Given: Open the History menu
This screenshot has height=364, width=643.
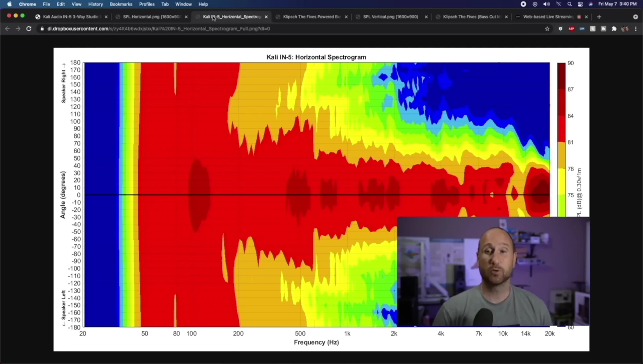Looking at the screenshot, I should tap(95, 4).
